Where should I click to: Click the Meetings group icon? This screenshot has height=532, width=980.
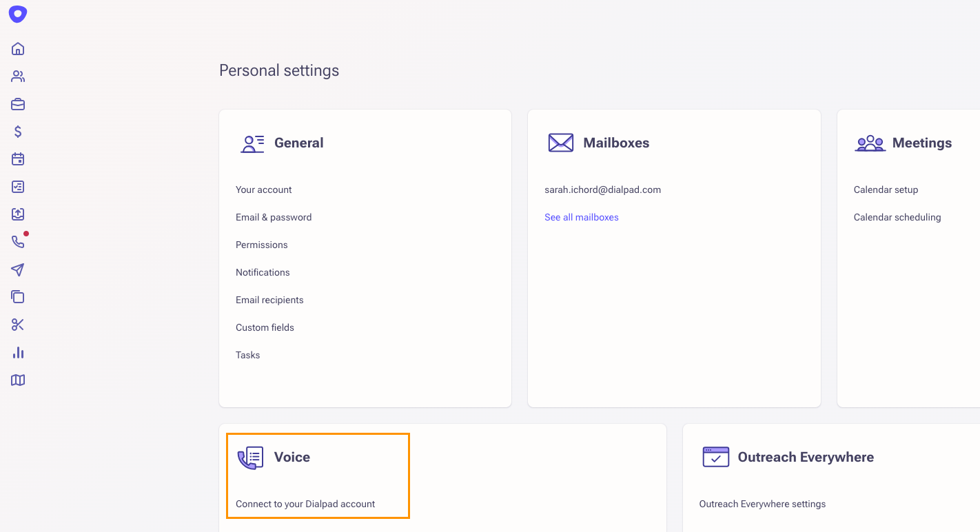coord(870,143)
